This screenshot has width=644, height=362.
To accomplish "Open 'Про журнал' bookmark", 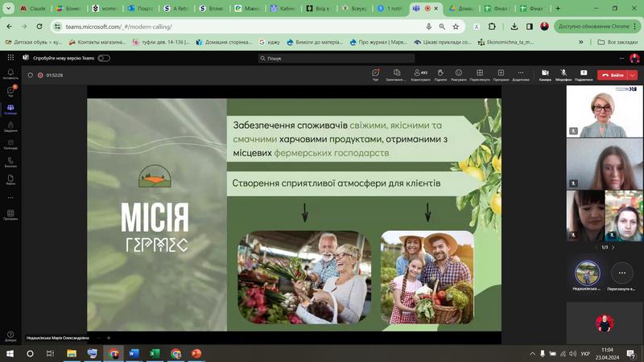I will tap(378, 42).
